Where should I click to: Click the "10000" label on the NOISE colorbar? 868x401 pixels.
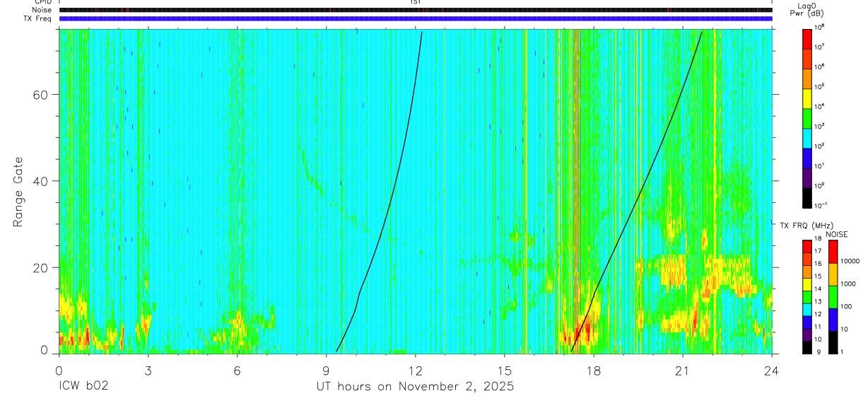(x=850, y=261)
